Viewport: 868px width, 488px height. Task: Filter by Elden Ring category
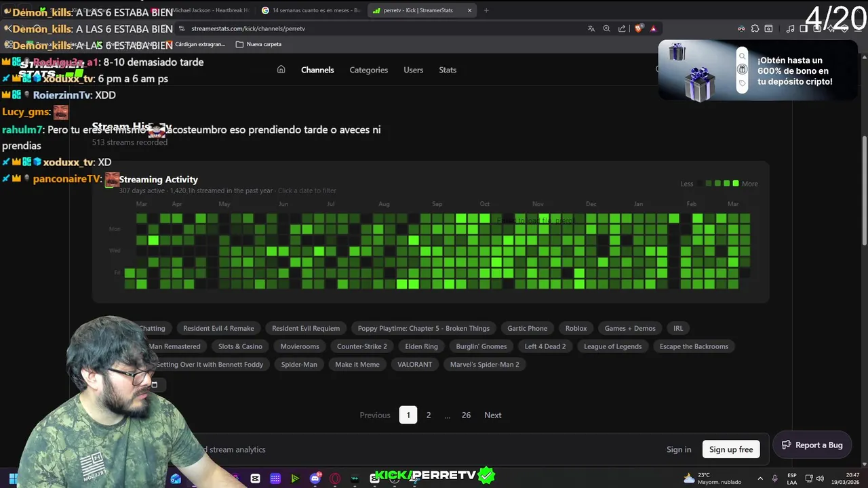(422, 346)
